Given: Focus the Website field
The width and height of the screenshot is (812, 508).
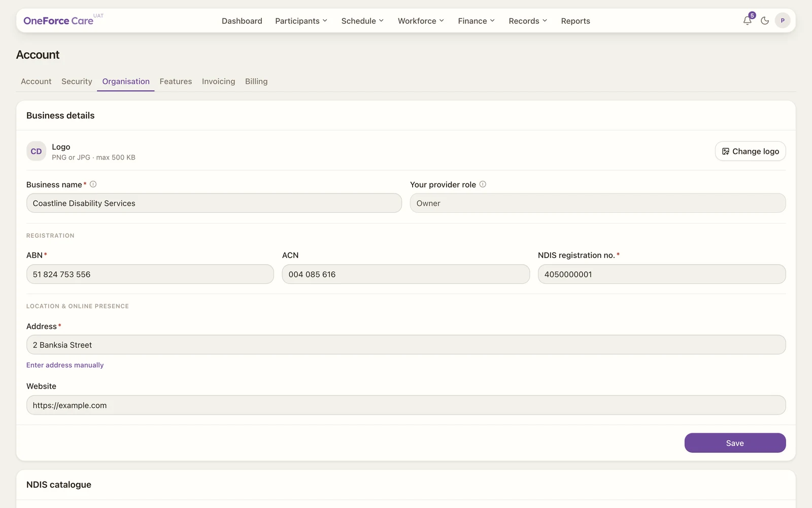Looking at the screenshot, I should pyautogui.click(x=406, y=405).
